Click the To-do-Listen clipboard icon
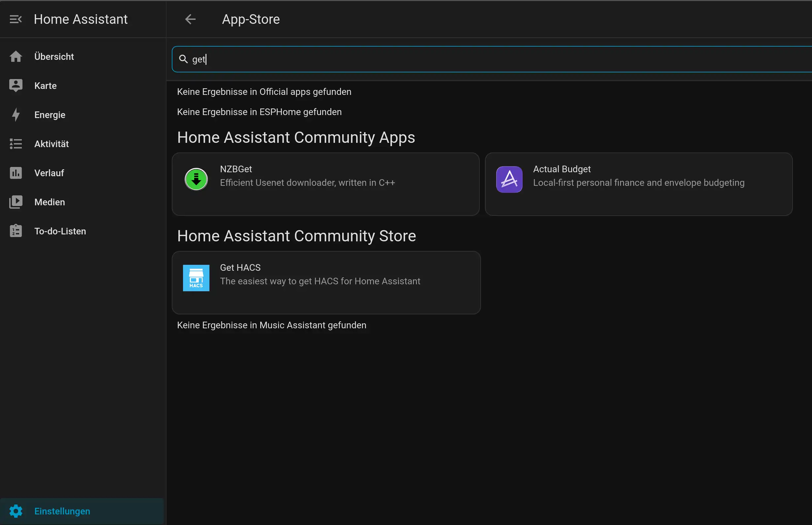 coord(16,231)
